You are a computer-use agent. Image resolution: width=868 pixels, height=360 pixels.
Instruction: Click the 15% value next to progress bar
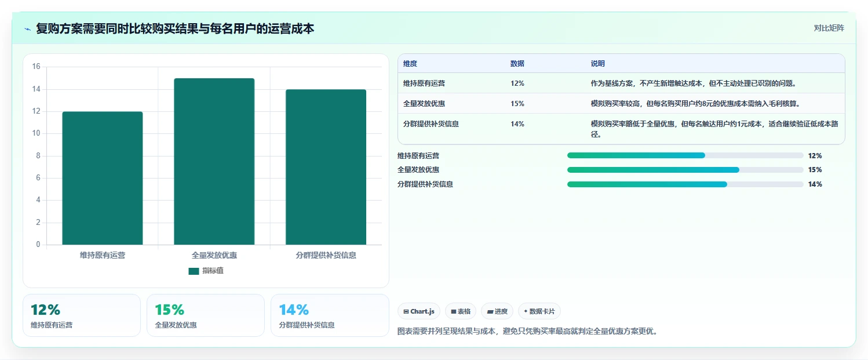pyautogui.click(x=815, y=170)
